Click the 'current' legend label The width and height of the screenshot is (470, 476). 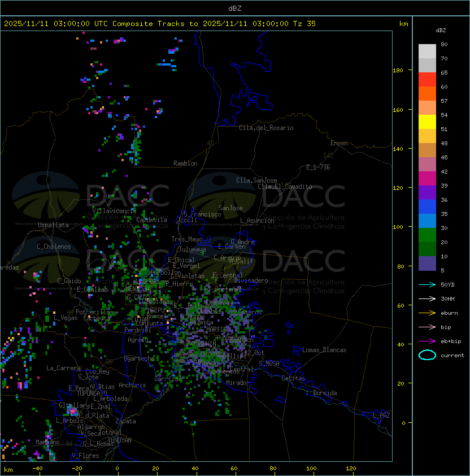point(452,356)
